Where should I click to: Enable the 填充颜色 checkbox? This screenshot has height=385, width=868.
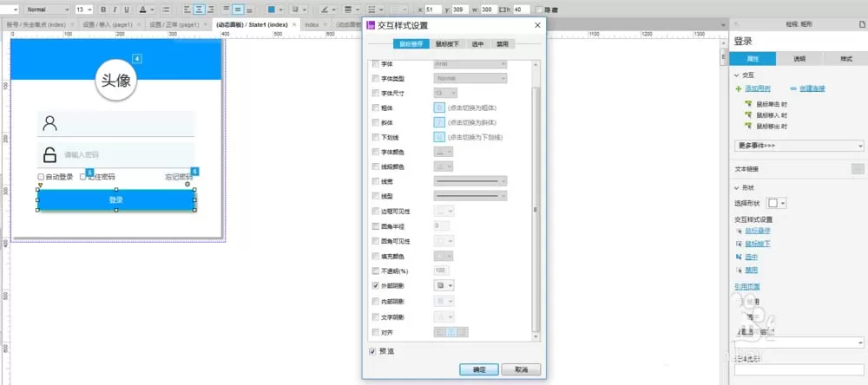point(376,256)
